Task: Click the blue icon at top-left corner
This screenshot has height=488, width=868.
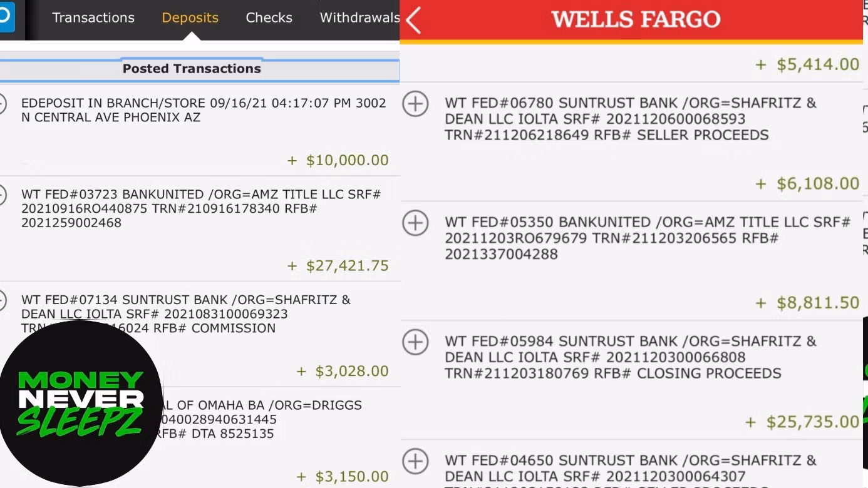Action: 5,16
